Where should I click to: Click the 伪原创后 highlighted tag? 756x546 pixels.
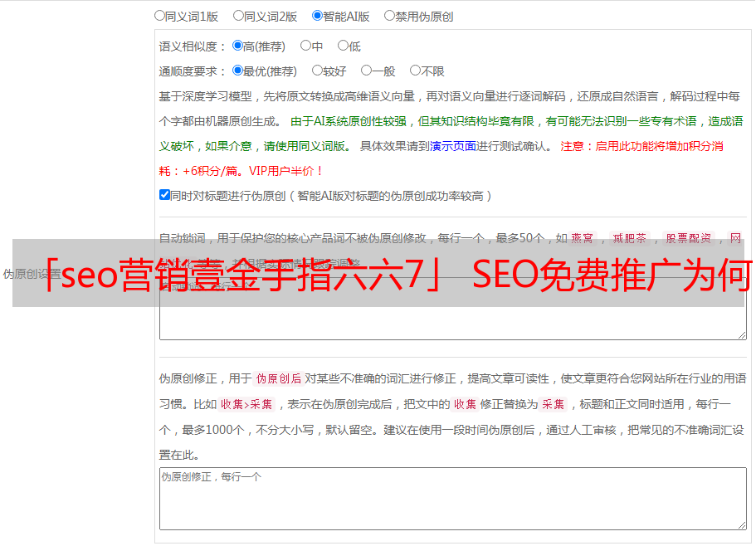(x=279, y=378)
